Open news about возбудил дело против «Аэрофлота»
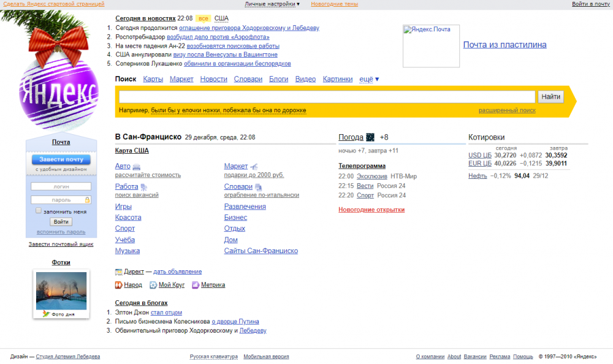This screenshot has height=364, width=613. [x=218, y=37]
